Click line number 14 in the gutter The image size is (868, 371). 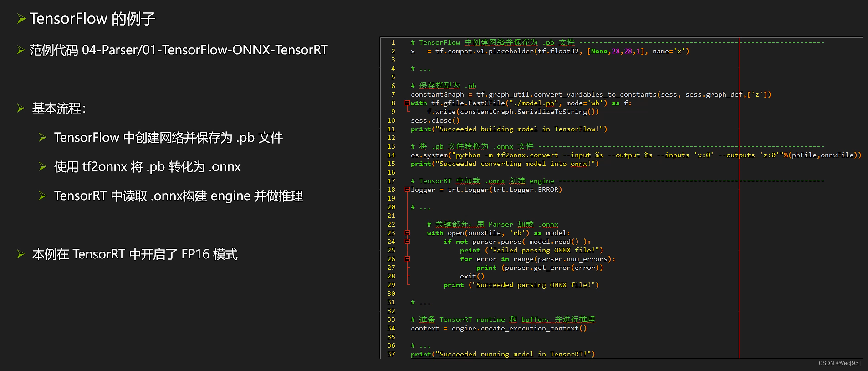(x=391, y=155)
